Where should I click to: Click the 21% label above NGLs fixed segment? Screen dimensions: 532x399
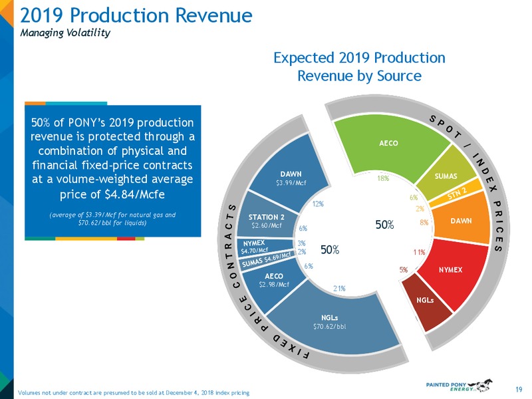tap(339, 289)
